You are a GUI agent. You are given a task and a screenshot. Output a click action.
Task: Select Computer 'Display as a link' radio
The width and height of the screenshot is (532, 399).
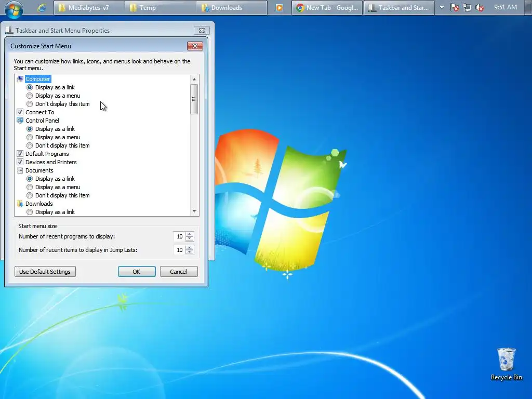[30, 87]
